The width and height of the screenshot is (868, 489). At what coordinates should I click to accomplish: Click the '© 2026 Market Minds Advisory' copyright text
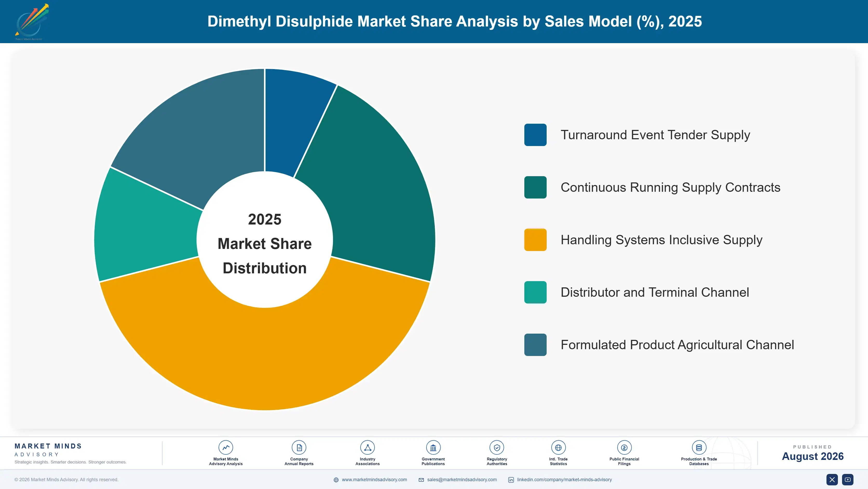[x=66, y=480]
